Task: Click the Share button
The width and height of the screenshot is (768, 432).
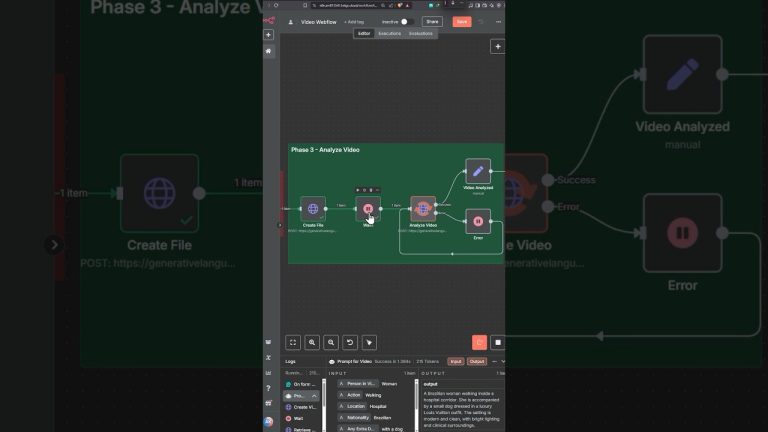Action: (x=432, y=22)
